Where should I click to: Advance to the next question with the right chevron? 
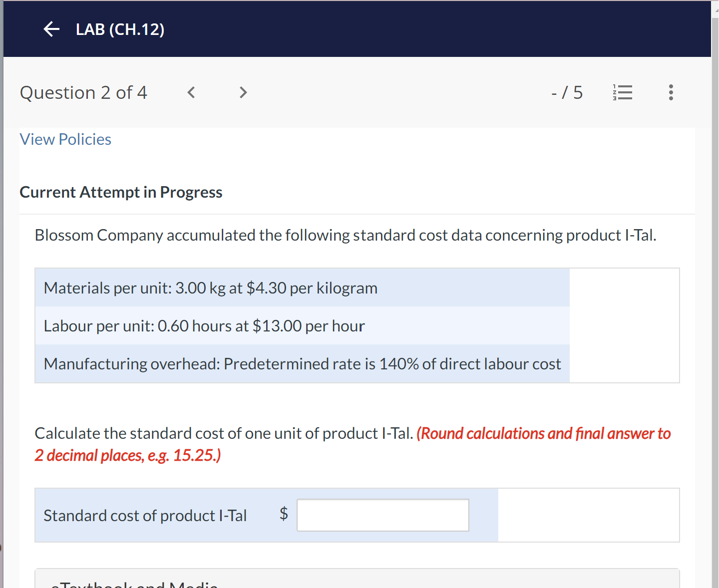coord(243,92)
